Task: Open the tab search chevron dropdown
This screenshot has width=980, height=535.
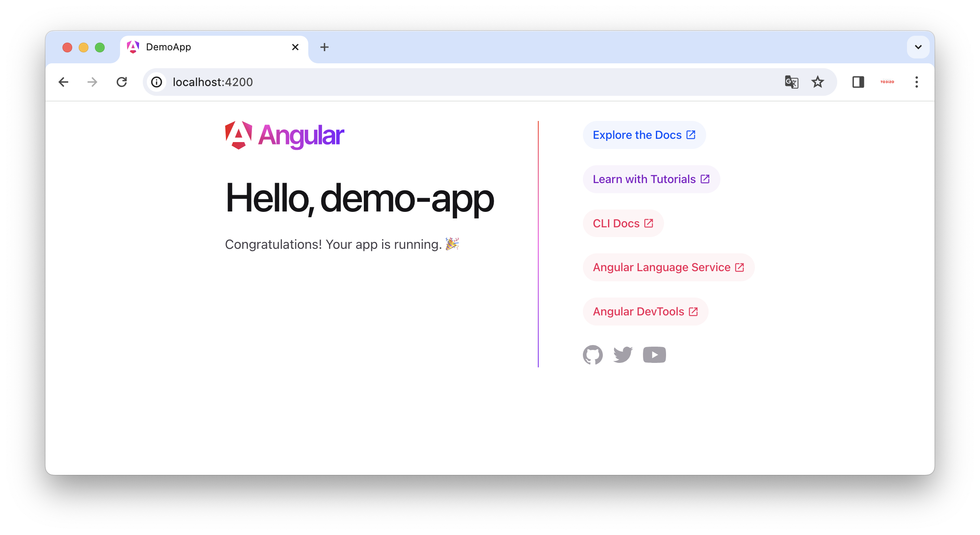Action: pos(918,47)
